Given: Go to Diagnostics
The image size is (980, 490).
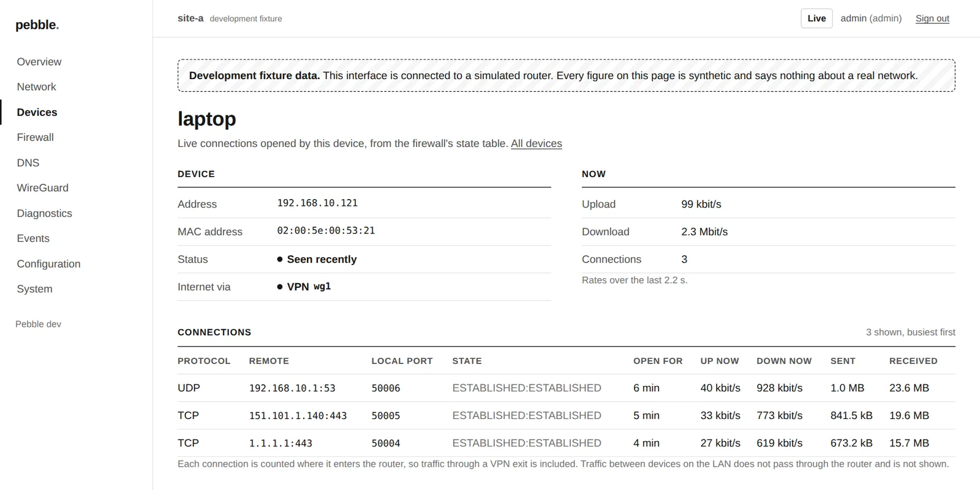Looking at the screenshot, I should 44,213.
